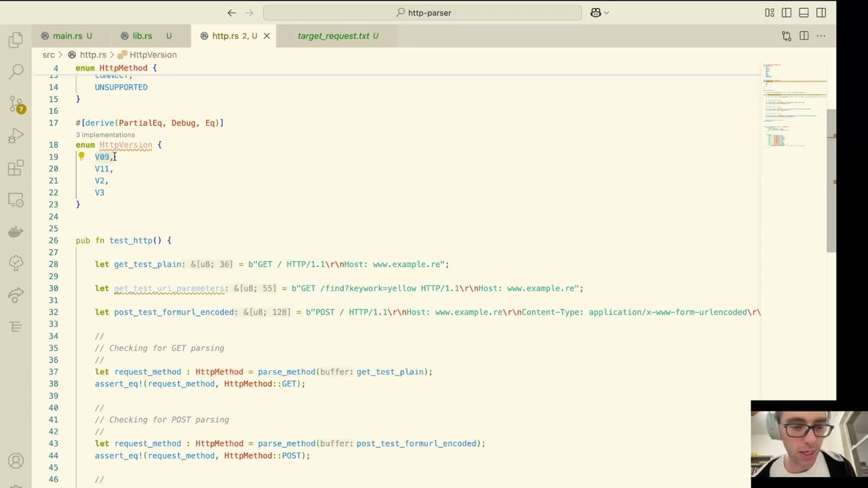Go forward with the navigation arrow
Image resolution: width=868 pixels, height=488 pixels.
[249, 12]
